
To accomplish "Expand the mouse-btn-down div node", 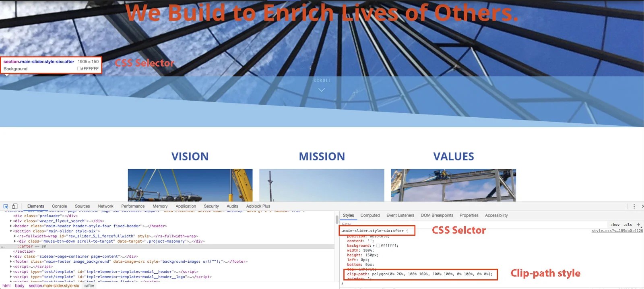I will 15,241.
